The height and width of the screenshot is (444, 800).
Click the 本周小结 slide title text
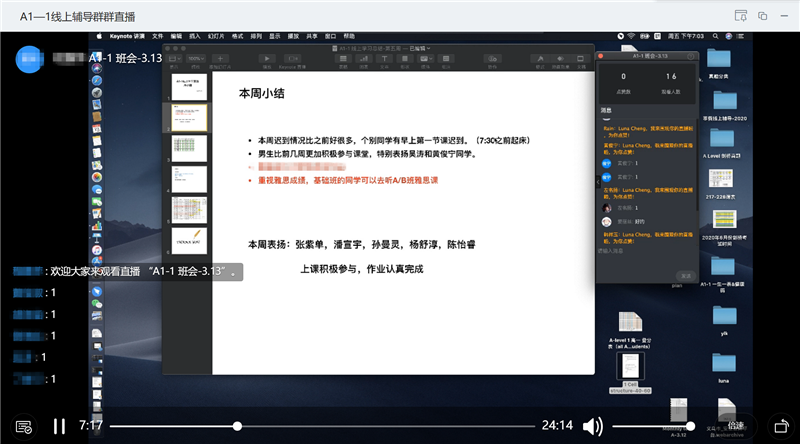click(x=260, y=93)
